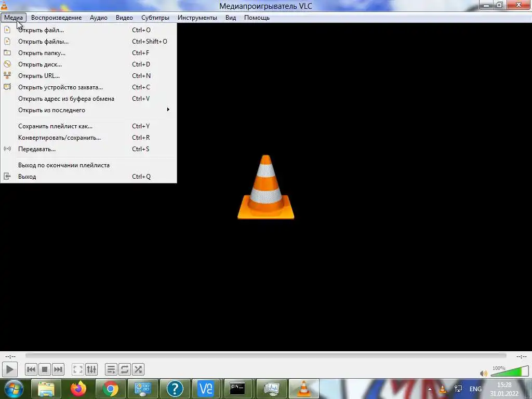The height and width of the screenshot is (399, 532).
Task: Click the ENG language indicator
Action: tap(475, 389)
